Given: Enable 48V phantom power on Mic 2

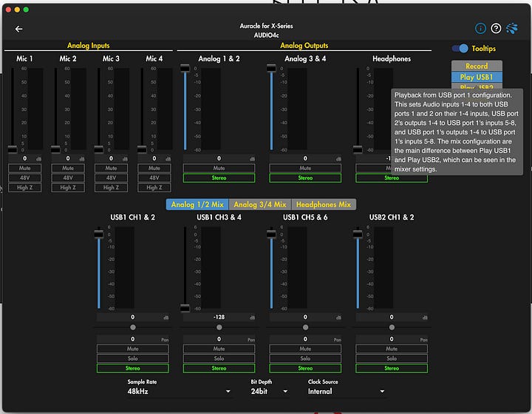Looking at the screenshot, I should tap(68, 178).
